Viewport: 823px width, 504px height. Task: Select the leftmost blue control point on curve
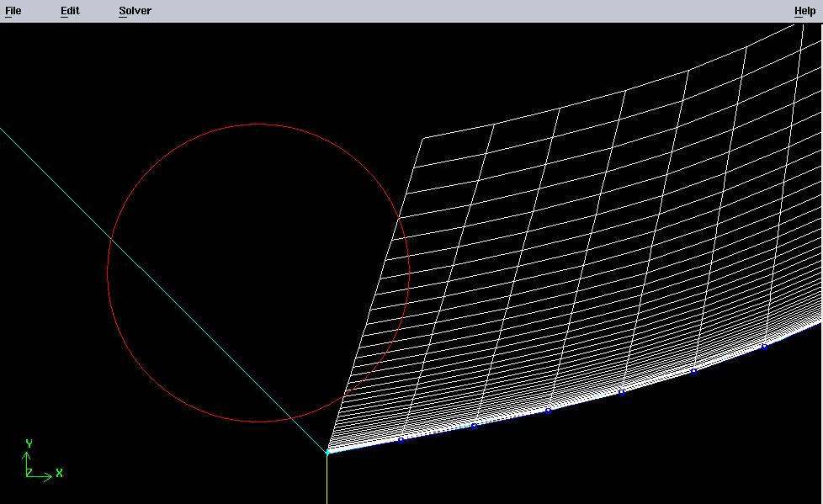401,440
